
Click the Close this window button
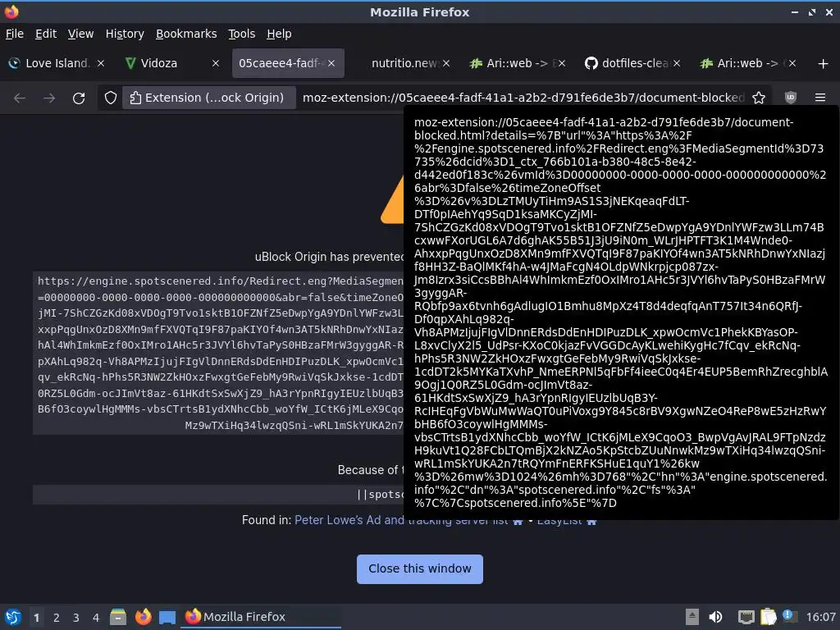pos(419,569)
